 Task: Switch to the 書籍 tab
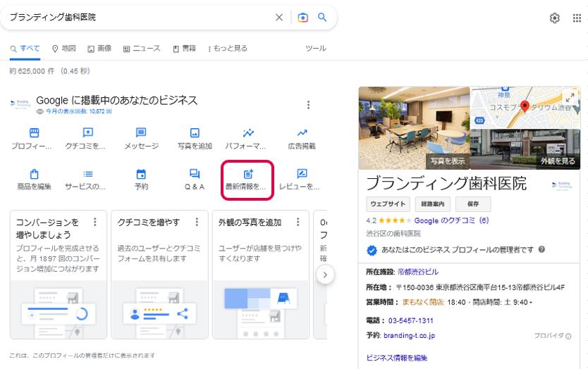pyautogui.click(x=184, y=49)
